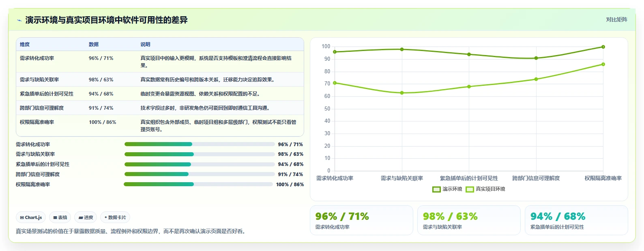The width and height of the screenshot is (644, 251).
Task: Click 演示环境 data point at 跨部门信息可理解度
Action: [x=536, y=58]
